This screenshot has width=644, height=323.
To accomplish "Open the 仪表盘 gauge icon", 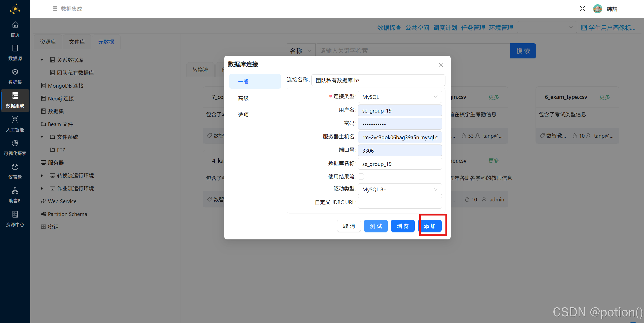I will [x=15, y=167].
